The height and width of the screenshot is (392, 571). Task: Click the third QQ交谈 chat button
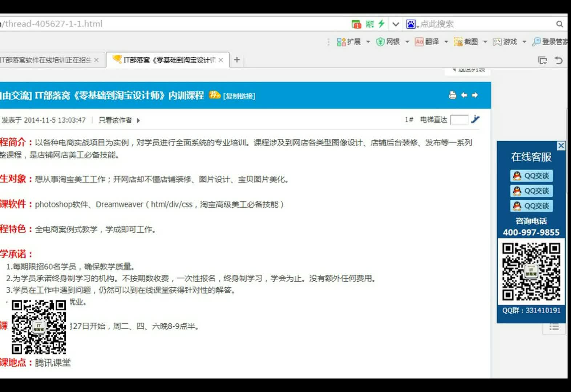click(531, 206)
